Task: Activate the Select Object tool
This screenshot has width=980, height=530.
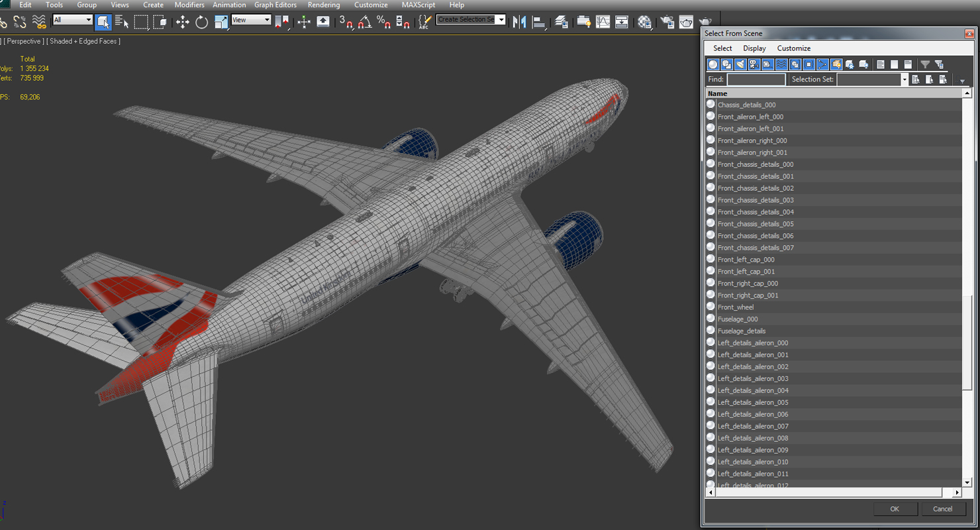Action: point(103,22)
